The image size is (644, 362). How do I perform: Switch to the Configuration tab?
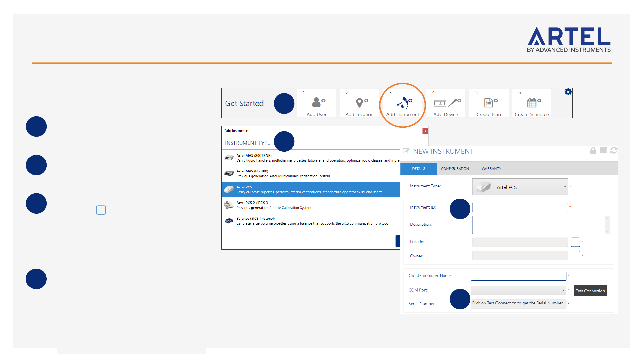pyautogui.click(x=455, y=169)
